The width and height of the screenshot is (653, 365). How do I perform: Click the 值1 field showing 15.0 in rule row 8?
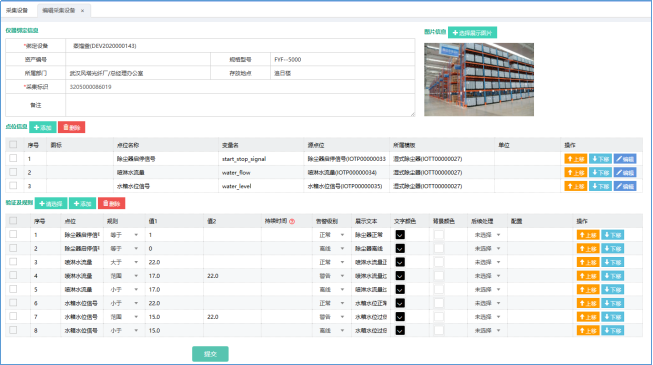pyautogui.click(x=174, y=330)
